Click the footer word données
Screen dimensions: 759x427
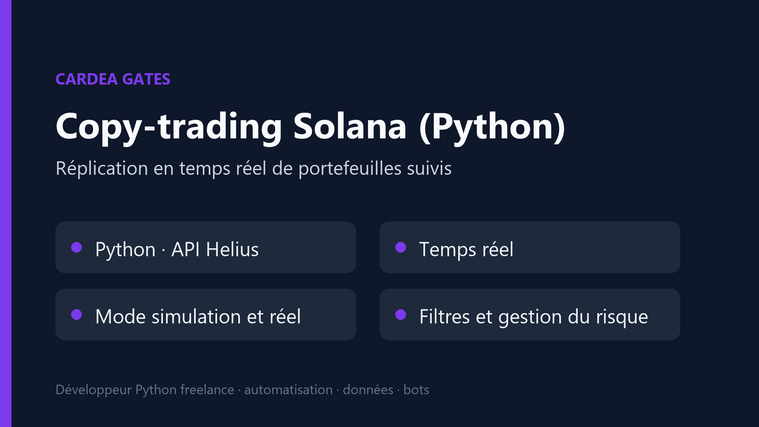368,390
